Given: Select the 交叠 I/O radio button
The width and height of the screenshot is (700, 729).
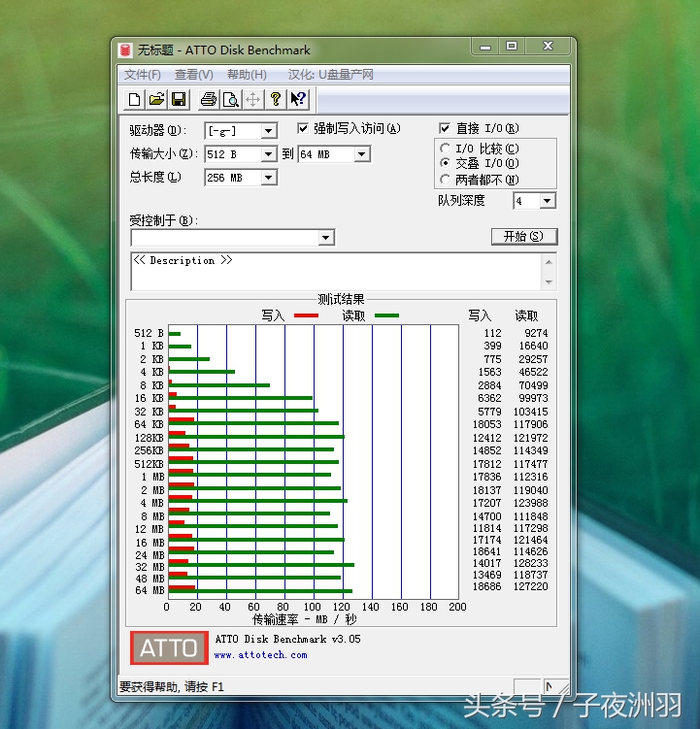Looking at the screenshot, I should click(x=445, y=163).
